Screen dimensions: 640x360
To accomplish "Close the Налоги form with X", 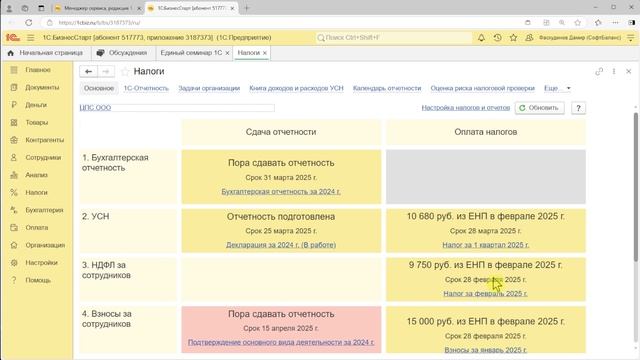I will point(629,71).
